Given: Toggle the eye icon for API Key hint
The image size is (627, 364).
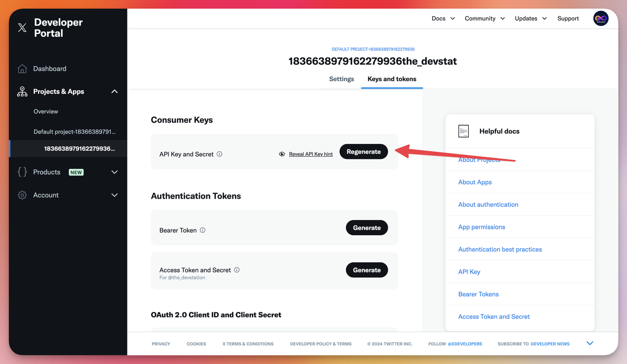Looking at the screenshot, I should [282, 154].
